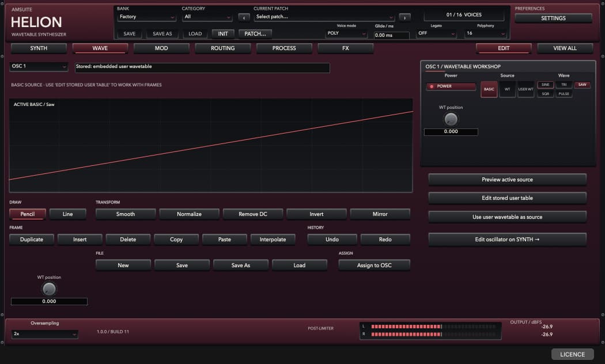Image resolution: width=605 pixels, height=364 pixels.
Task: Apply the Normalize transform
Action: pyautogui.click(x=189, y=214)
